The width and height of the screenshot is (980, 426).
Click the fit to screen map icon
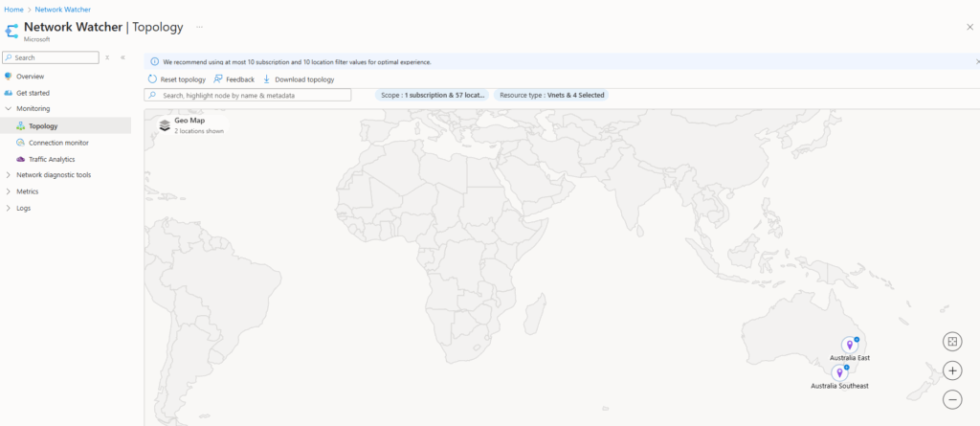(952, 342)
